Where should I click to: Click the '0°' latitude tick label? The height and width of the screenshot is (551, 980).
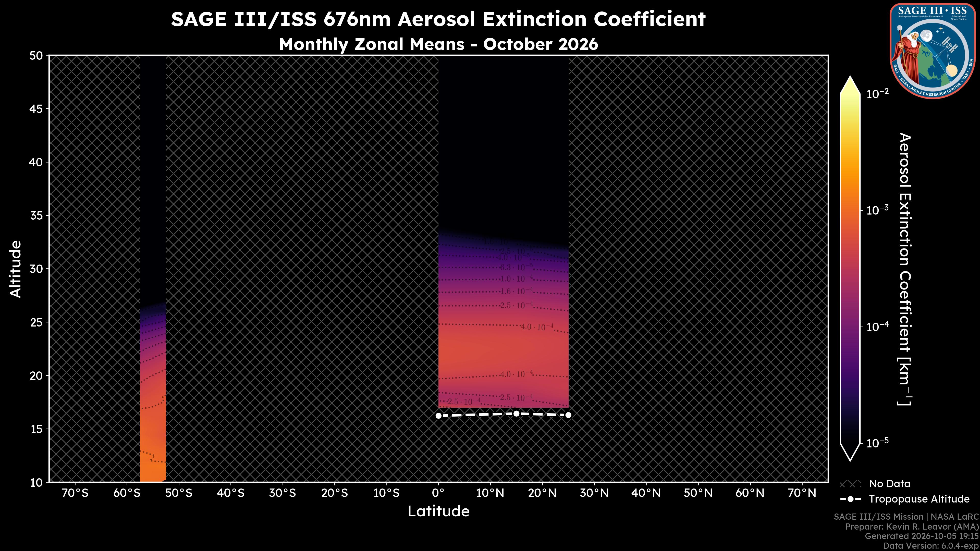point(438,493)
